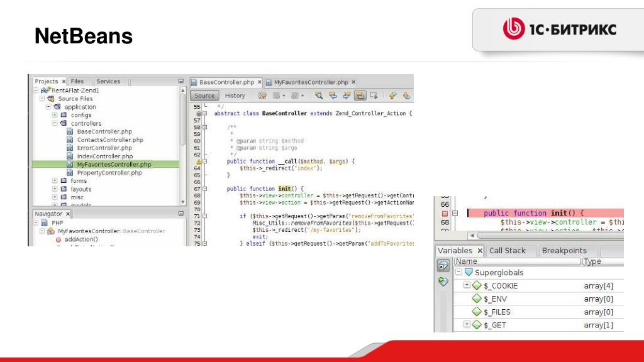
Task: Open the second forward-navigation dropdown arrow in toolbar
Action: tap(303, 96)
